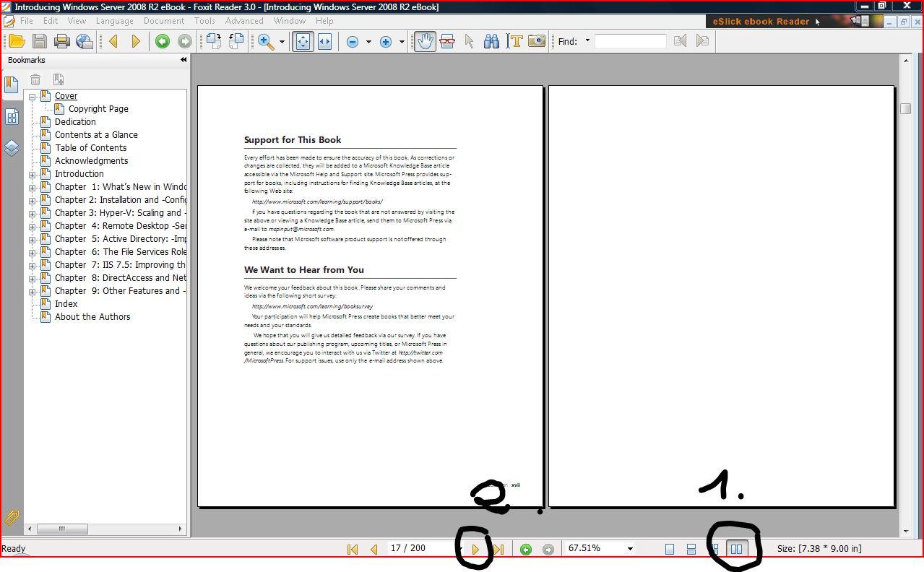Screen dimensions: 924x572
Task: Jump to first page in status bar
Action: coord(353,549)
